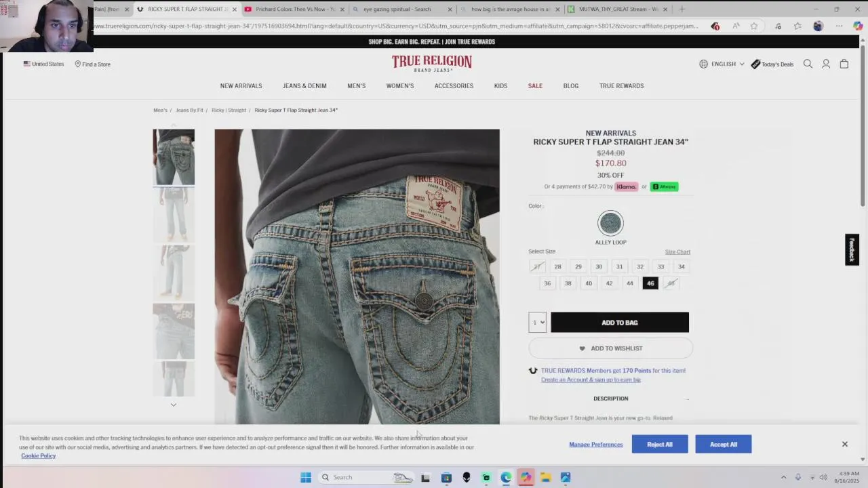
Task: Click Accept All cookies
Action: pyautogui.click(x=724, y=445)
